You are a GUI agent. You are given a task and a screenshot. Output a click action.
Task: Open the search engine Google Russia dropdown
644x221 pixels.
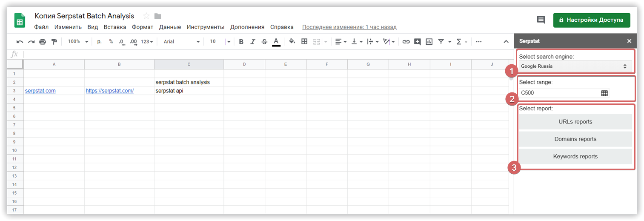(575, 66)
